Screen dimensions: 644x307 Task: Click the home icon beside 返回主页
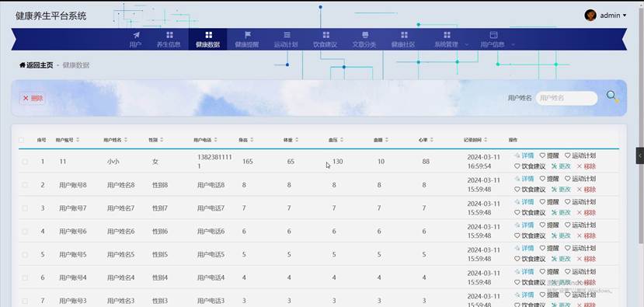coord(23,65)
